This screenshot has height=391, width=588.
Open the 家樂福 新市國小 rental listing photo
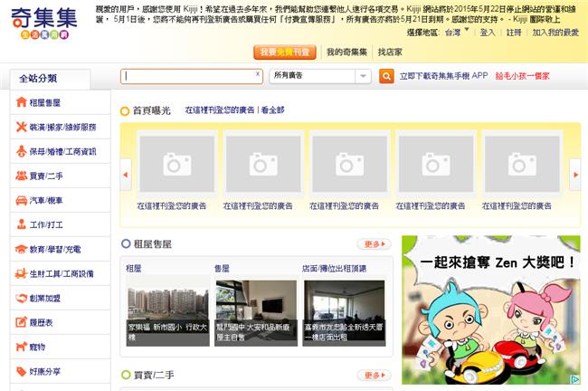[167, 313]
